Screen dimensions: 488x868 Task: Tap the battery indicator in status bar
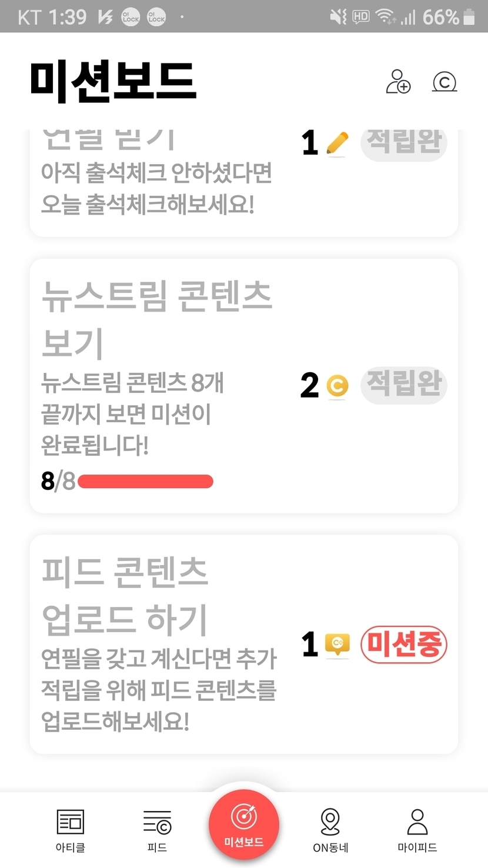click(x=469, y=17)
